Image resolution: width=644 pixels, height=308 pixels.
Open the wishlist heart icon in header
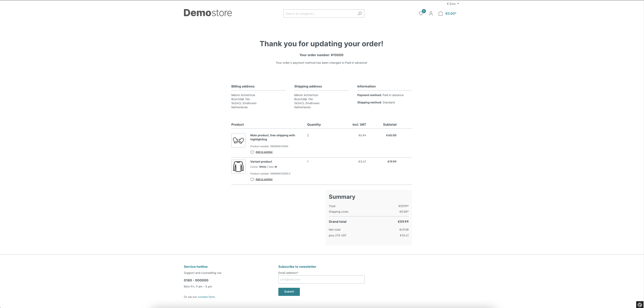(421, 14)
